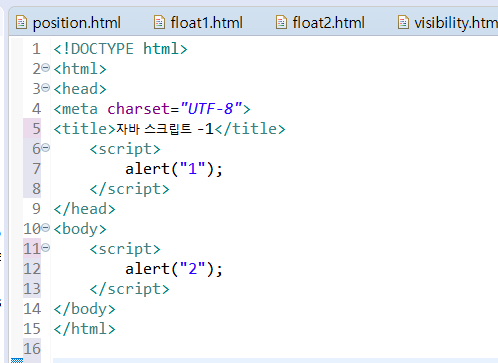The width and height of the screenshot is (498, 363).
Task: Collapse the html tag fold on line 2
Action: (x=46, y=68)
